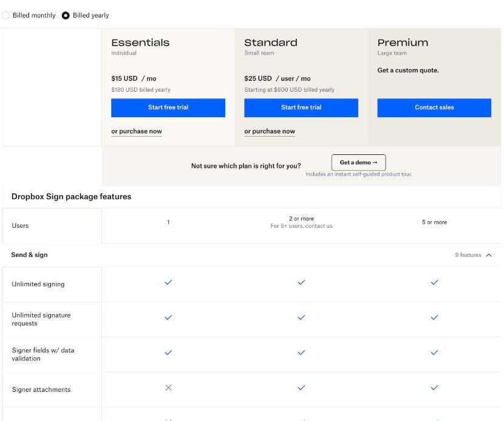504x421 pixels.
Task: Click the Standard plan heading
Action: click(x=271, y=43)
